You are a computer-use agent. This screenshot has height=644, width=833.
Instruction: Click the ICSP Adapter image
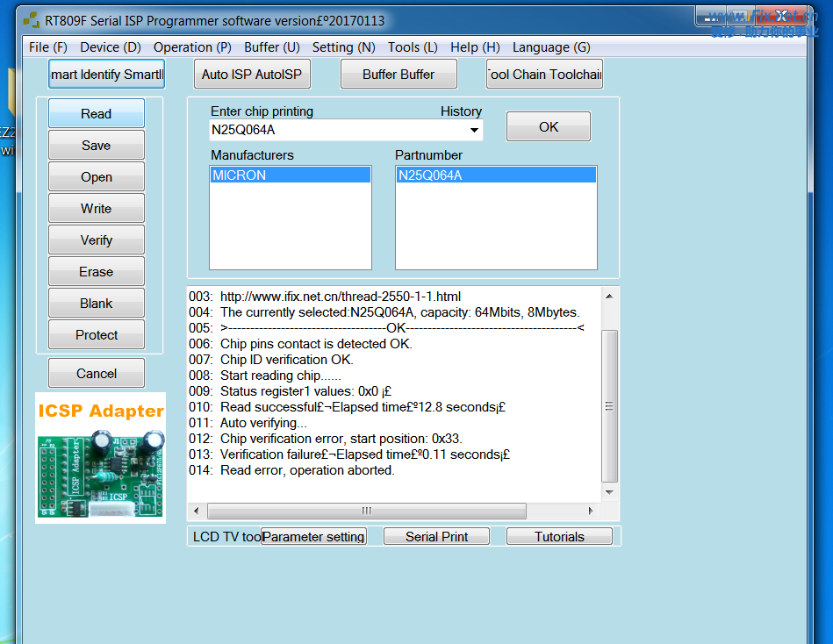point(100,458)
